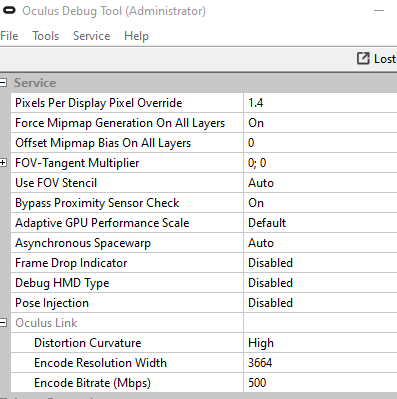Select the Debug HMD Type label

coord(62,283)
